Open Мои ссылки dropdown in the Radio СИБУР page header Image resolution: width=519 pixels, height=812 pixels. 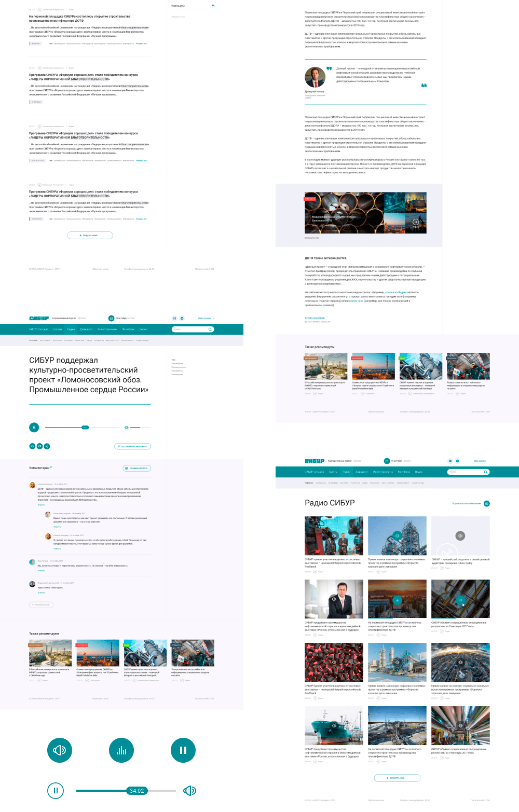[481, 461]
